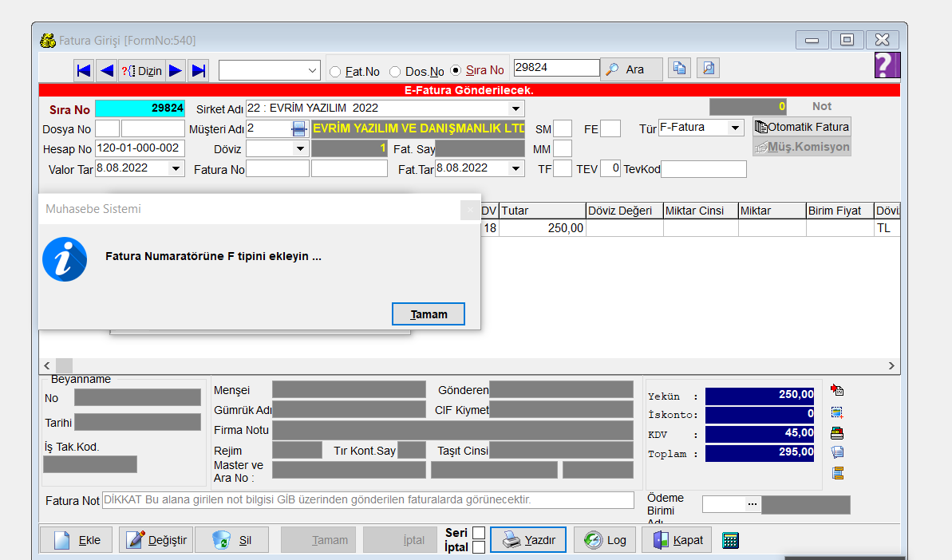
Task: Click the first Fatura No input box
Action: tap(278, 168)
